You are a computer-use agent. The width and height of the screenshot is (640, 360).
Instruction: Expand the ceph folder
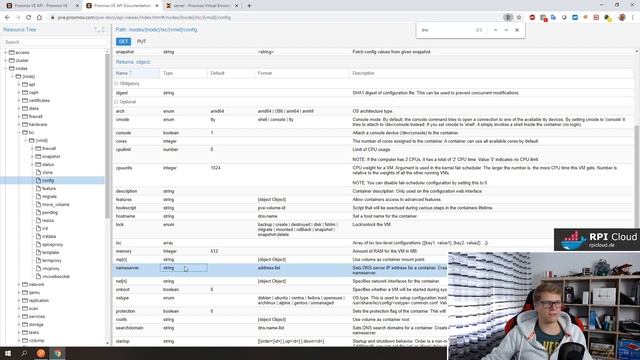click(x=19, y=92)
